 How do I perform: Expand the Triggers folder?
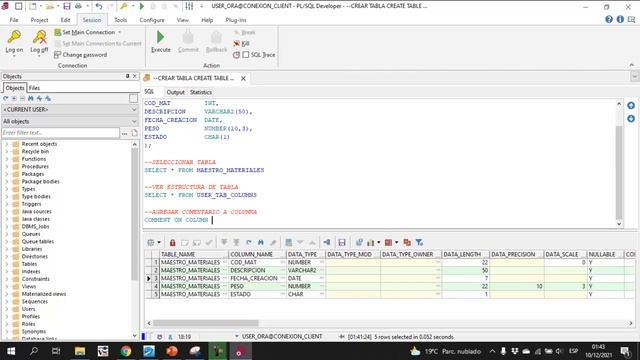pyautogui.click(x=7, y=204)
